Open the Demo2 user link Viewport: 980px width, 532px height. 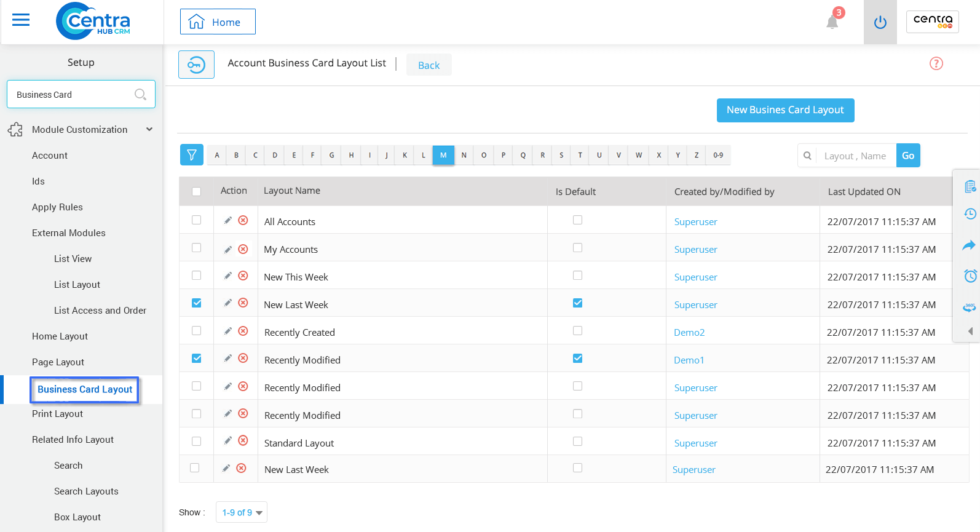(x=689, y=332)
